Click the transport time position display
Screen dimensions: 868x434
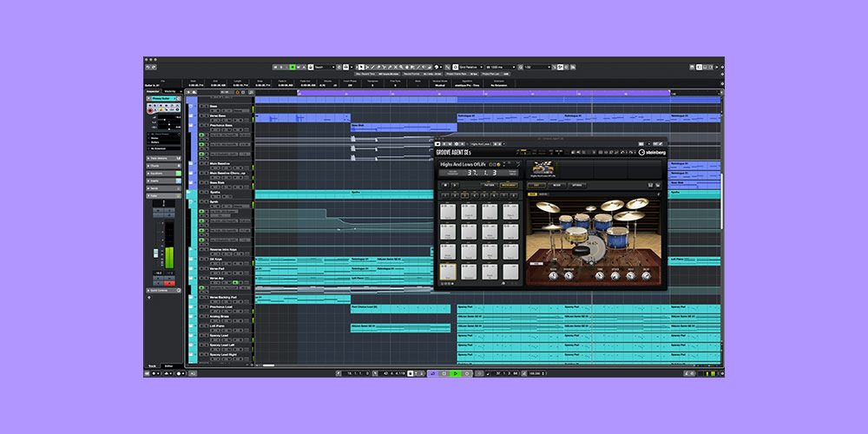(507, 373)
